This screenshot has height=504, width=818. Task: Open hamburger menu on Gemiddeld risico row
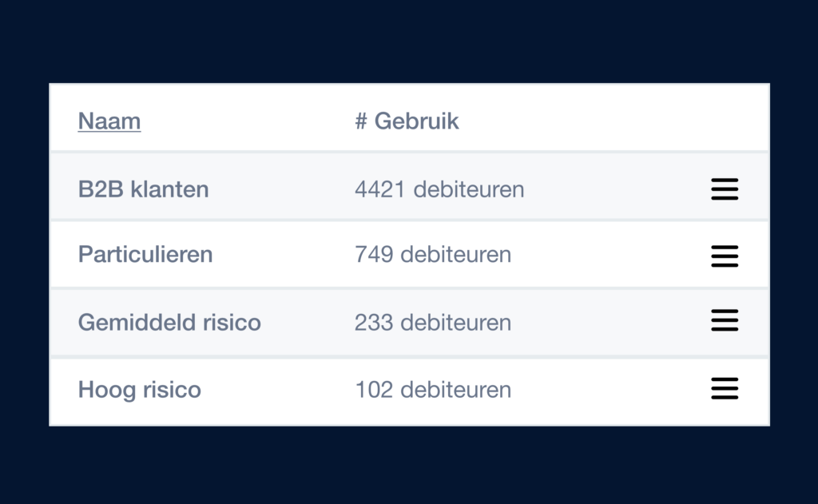coord(725,320)
